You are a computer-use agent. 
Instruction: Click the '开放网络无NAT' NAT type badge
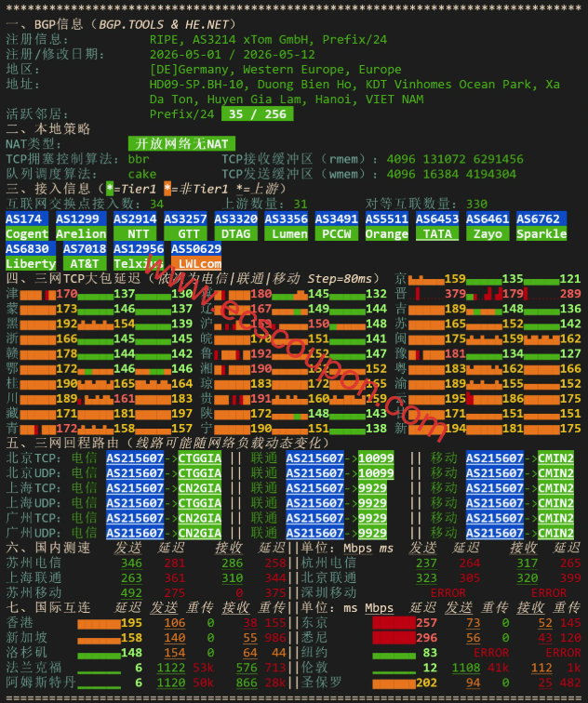tap(181, 144)
